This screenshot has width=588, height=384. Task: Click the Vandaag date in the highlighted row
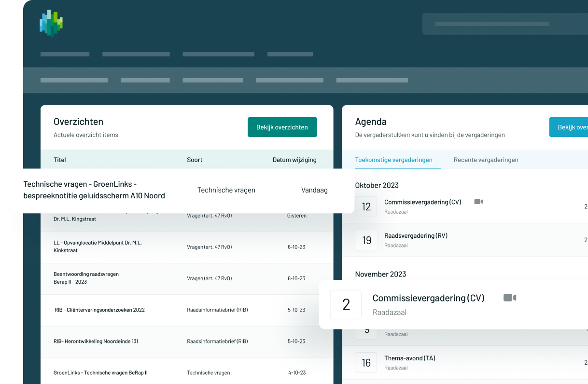[314, 190]
